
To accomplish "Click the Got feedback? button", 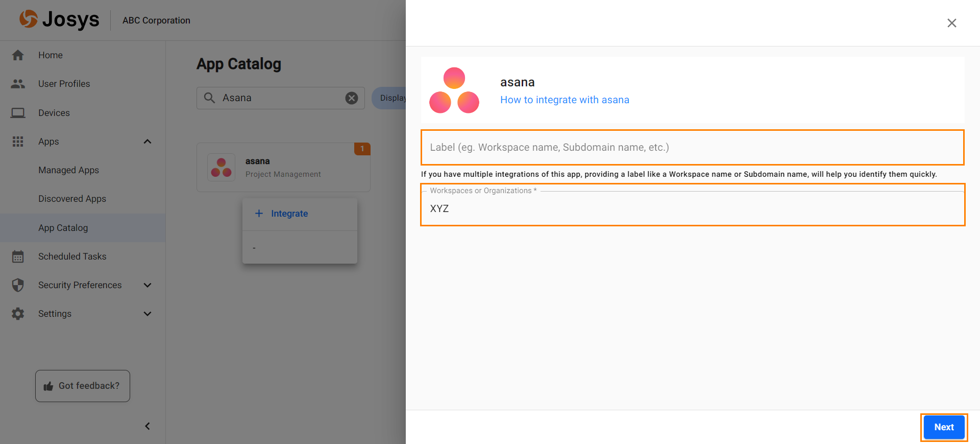I will (x=83, y=386).
